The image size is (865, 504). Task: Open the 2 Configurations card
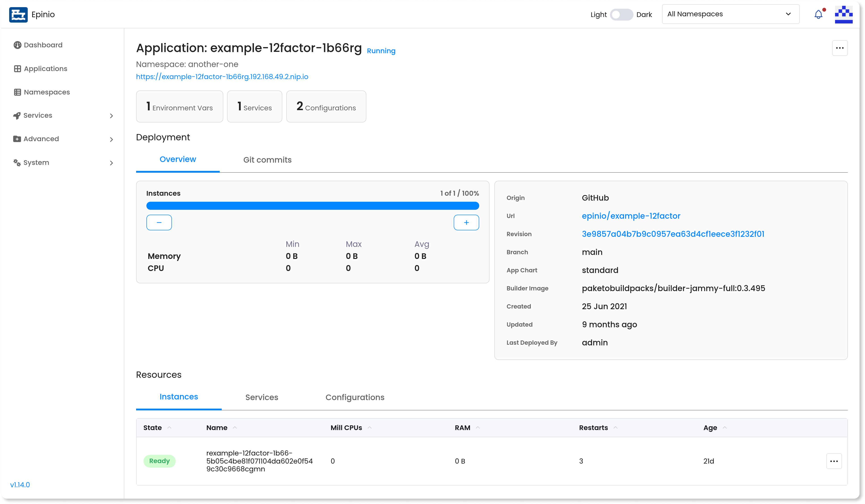[326, 106]
